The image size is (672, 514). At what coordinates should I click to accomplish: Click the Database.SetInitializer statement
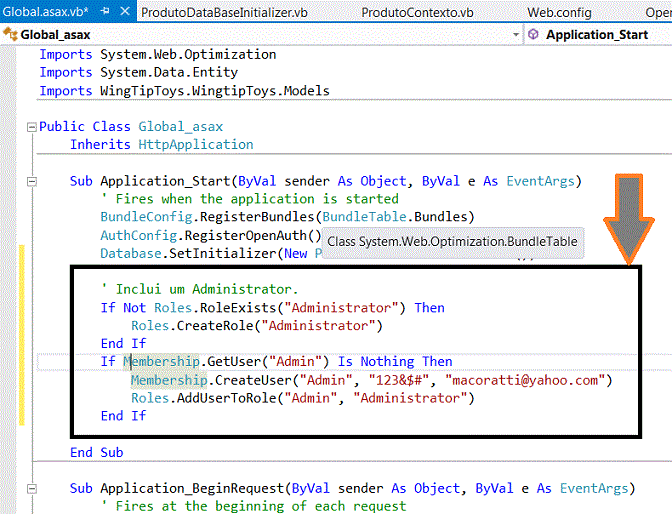point(211,253)
